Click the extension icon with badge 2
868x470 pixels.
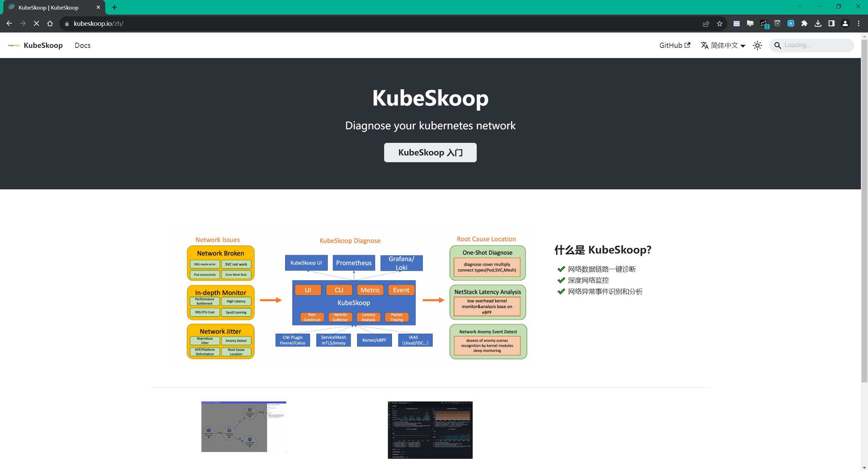[764, 24]
